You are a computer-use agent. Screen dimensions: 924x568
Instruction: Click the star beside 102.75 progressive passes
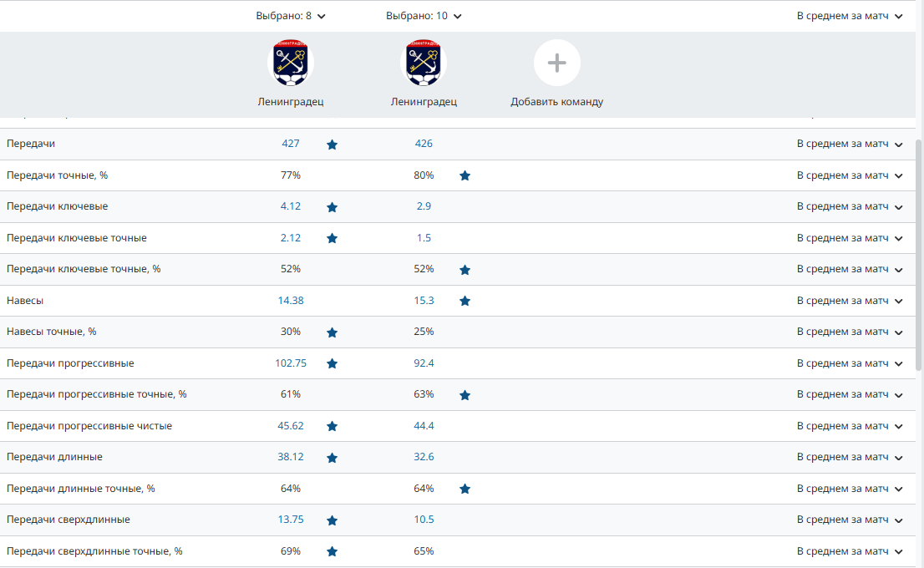(x=332, y=363)
